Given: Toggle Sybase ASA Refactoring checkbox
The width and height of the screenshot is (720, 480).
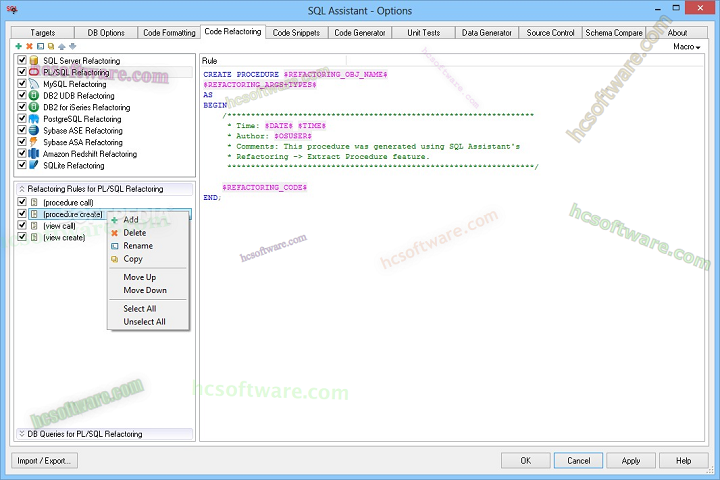Looking at the screenshot, I should tap(22, 142).
